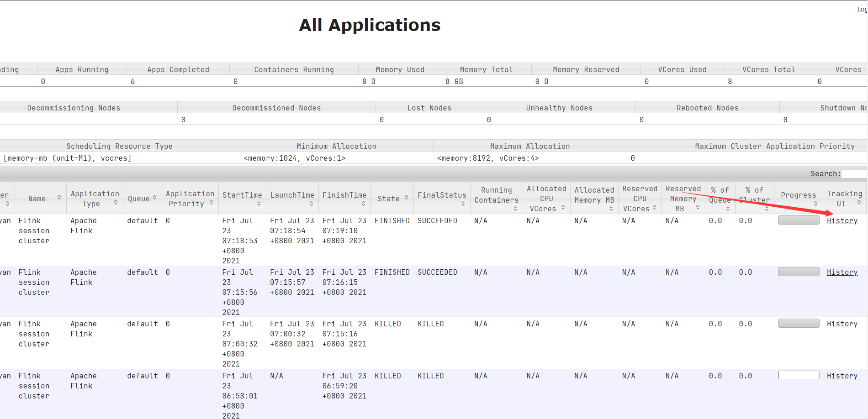The image size is (868, 419).
Task: Click LaunchTime 07:18:54 cell
Action: pos(292,230)
